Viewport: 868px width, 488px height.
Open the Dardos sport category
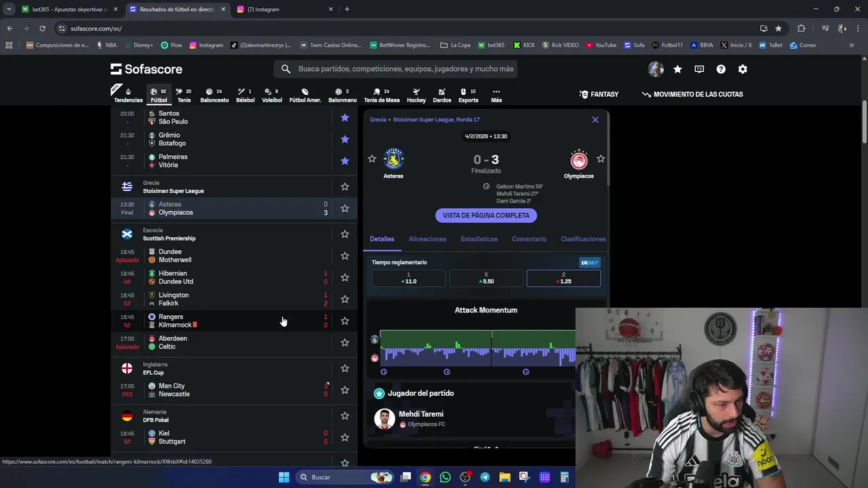click(x=442, y=95)
